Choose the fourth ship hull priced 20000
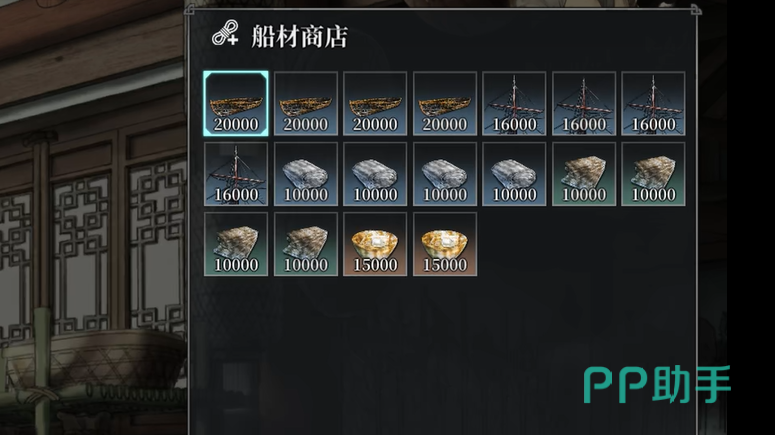The image size is (775, 435). 445,103
